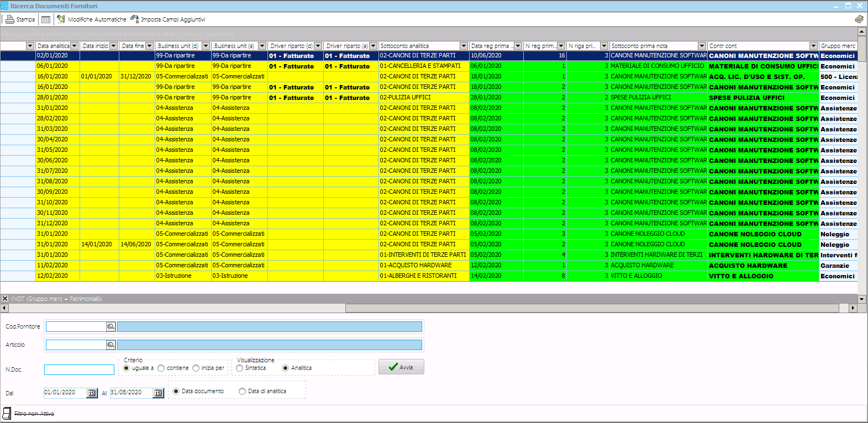Click the green checkmark on Avvia
This screenshot has width=868, height=423.
[x=393, y=367]
